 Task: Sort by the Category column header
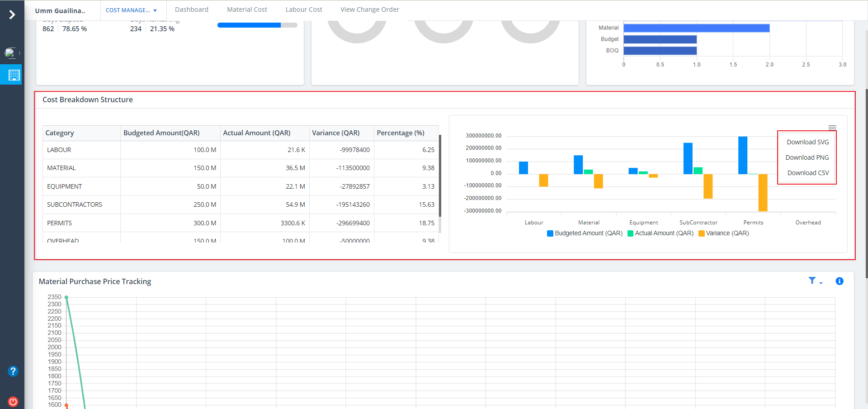click(x=60, y=133)
